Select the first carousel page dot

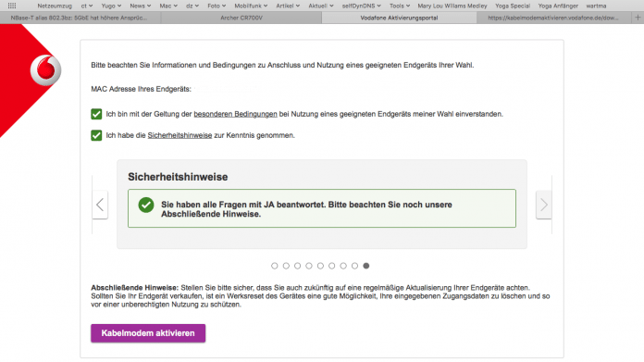pos(275,266)
